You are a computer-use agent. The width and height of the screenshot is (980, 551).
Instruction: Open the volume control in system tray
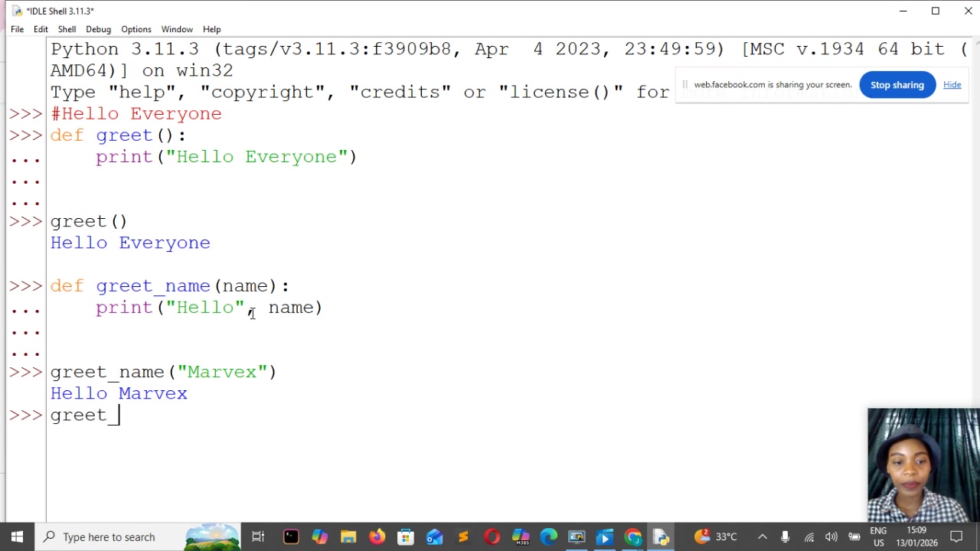pos(831,536)
